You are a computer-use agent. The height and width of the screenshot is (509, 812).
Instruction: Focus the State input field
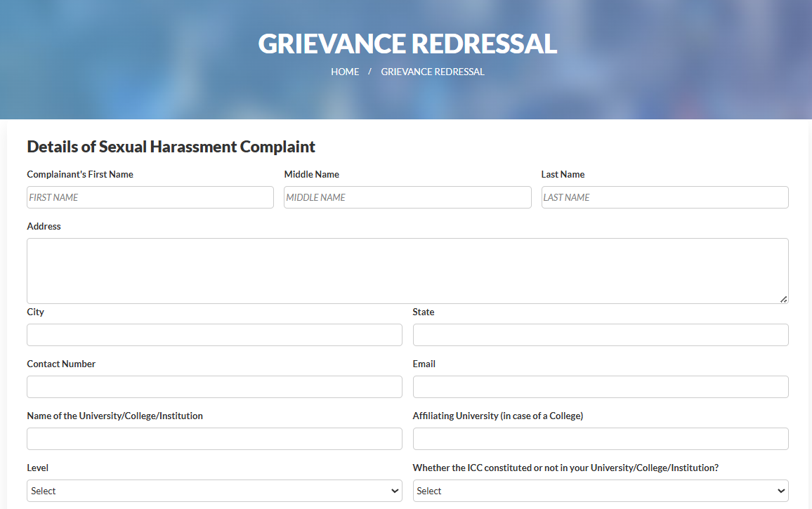coord(601,335)
